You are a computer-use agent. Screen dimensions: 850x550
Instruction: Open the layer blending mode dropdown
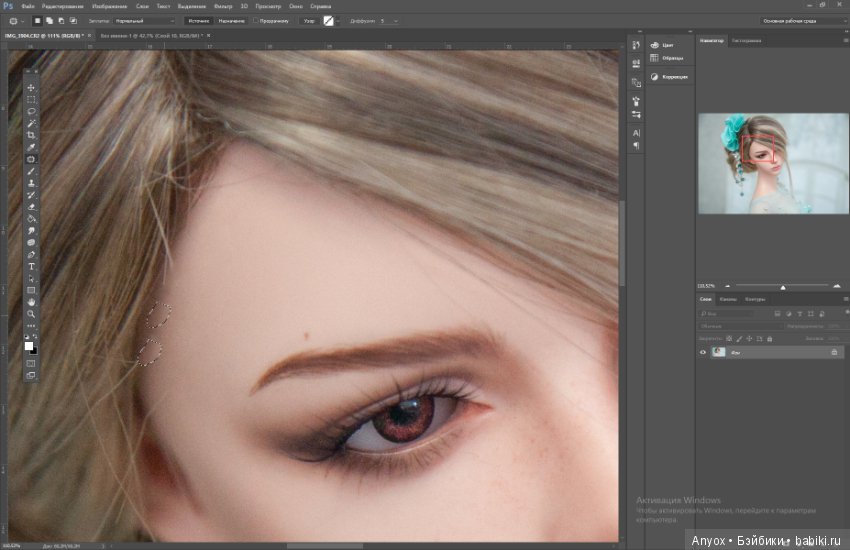coord(740,326)
